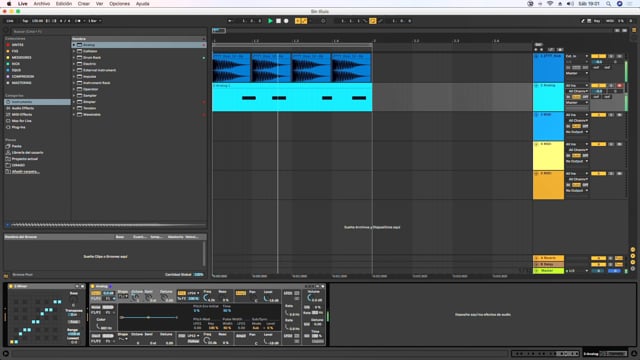Open the Crear menu
Screen dimensions: 640x360
[x=84, y=4]
